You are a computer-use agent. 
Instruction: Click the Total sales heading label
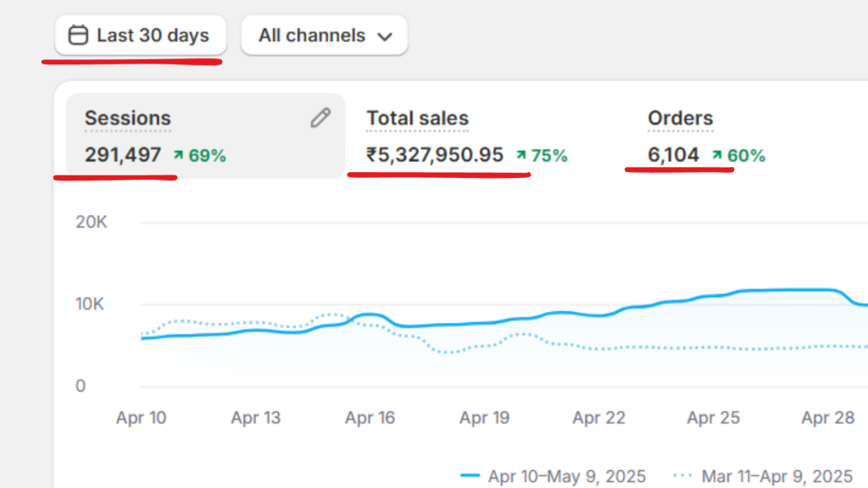[418, 119]
